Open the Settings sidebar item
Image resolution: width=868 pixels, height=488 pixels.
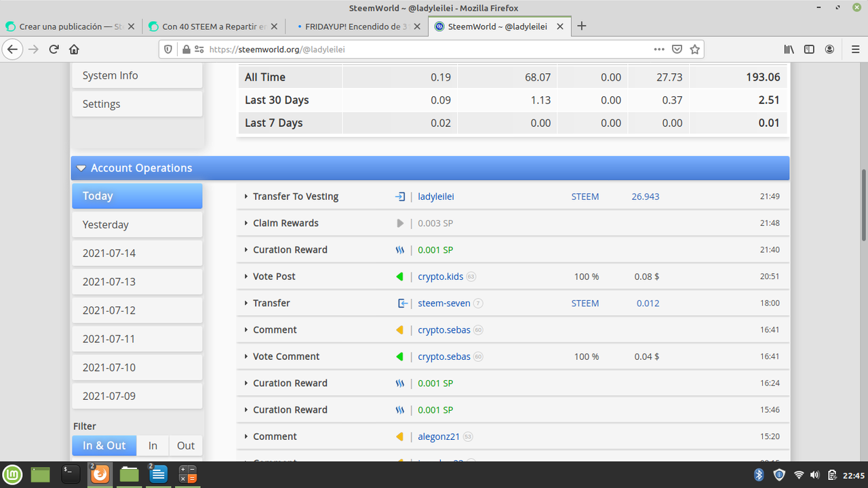pos(137,104)
